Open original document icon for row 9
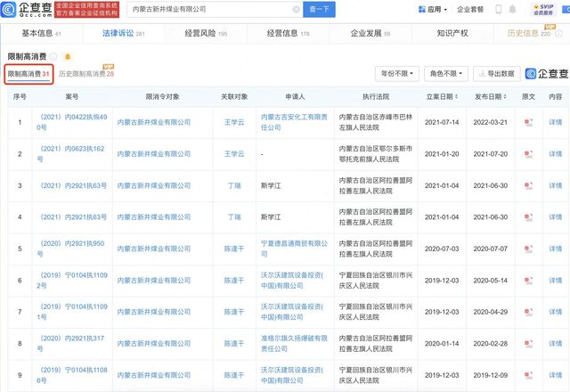570x392 pixels. (528, 375)
